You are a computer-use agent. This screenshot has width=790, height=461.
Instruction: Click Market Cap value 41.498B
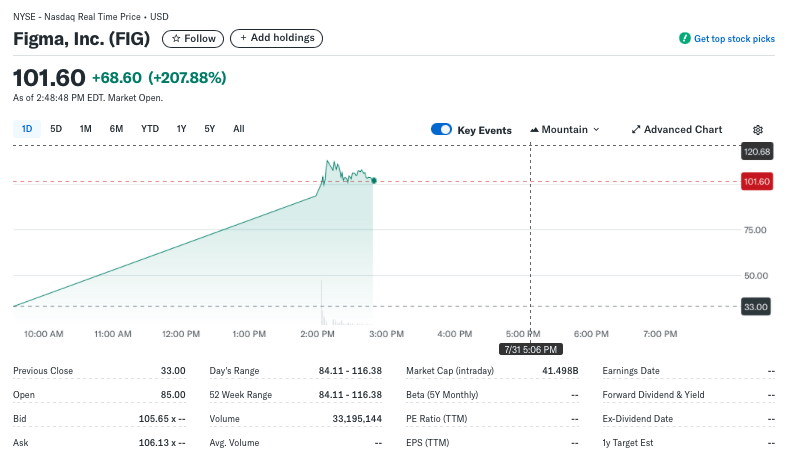[560, 371]
